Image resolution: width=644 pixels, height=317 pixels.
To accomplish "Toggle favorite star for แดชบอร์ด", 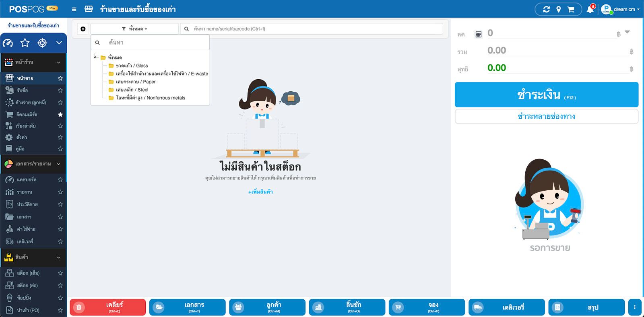I will point(60,179).
